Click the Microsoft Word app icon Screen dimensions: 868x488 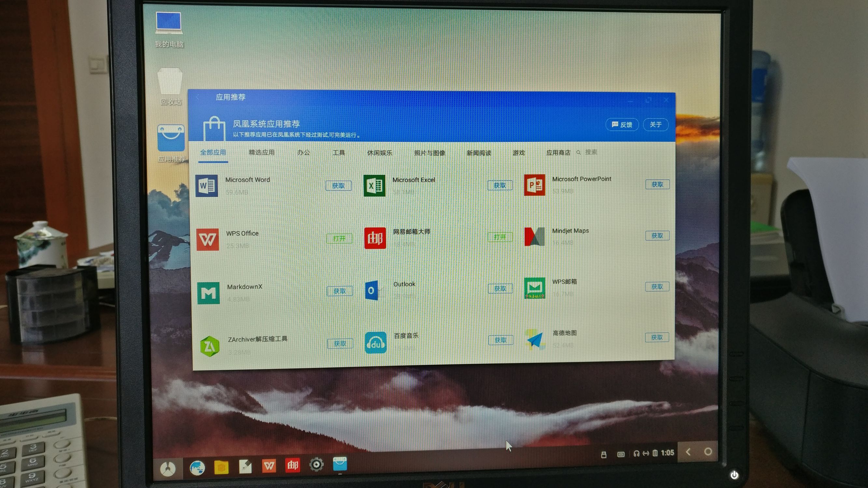206,185
